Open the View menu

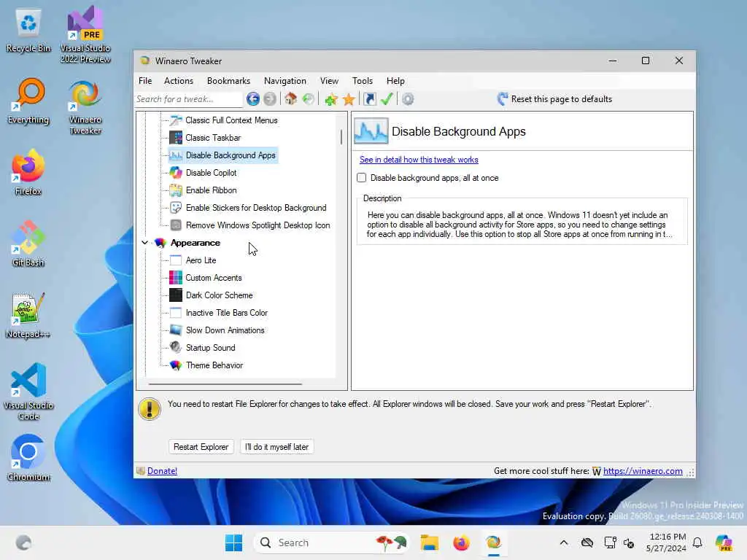(x=329, y=81)
